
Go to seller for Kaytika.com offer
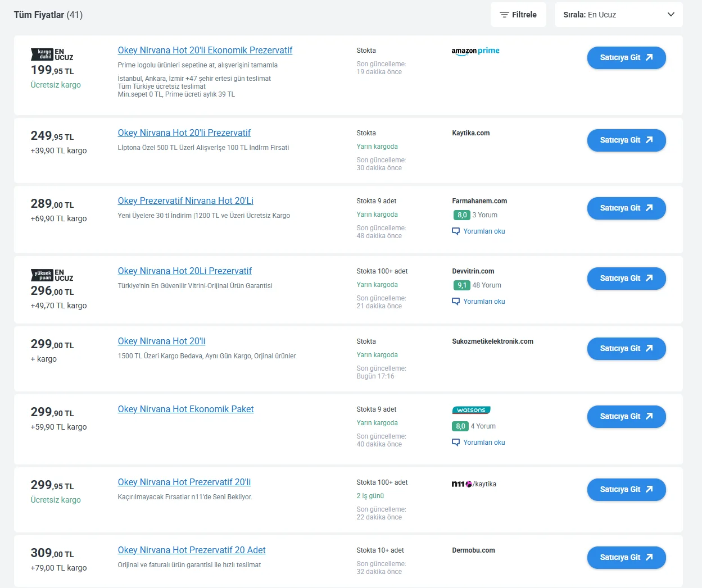coord(626,140)
